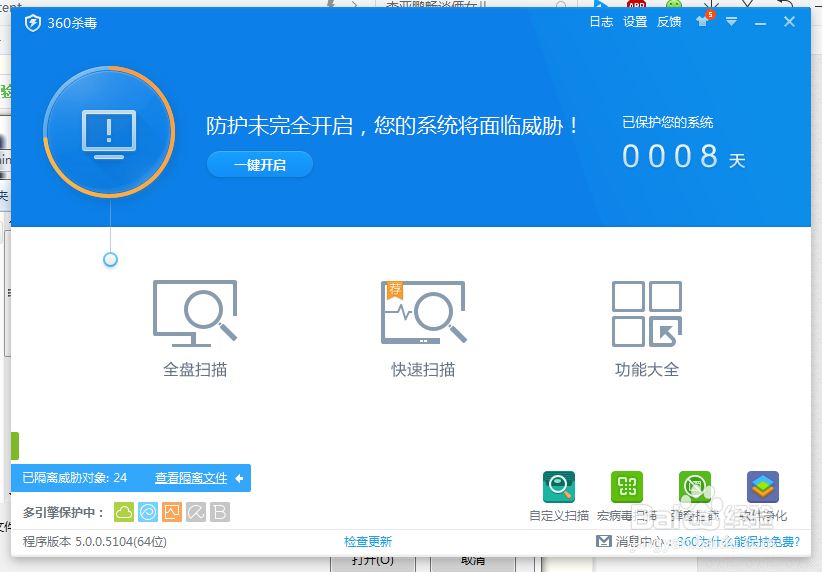This screenshot has width=822, height=572.
Task: Click the 已隔离威胁对象: 24 text
Action: coord(75,478)
